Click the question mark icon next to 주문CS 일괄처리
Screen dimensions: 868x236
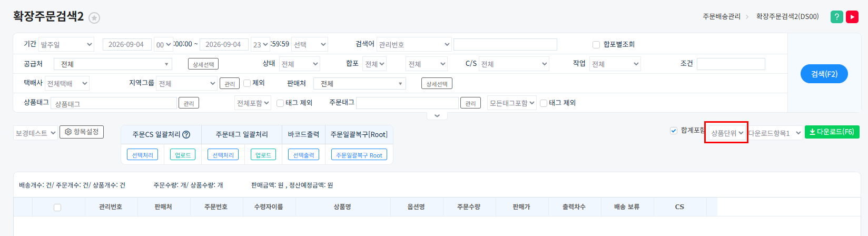click(x=186, y=134)
